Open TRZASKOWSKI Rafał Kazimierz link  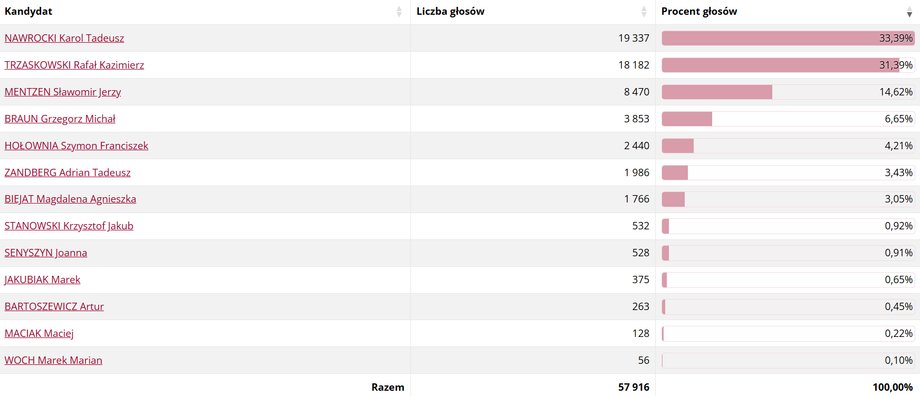(74, 65)
